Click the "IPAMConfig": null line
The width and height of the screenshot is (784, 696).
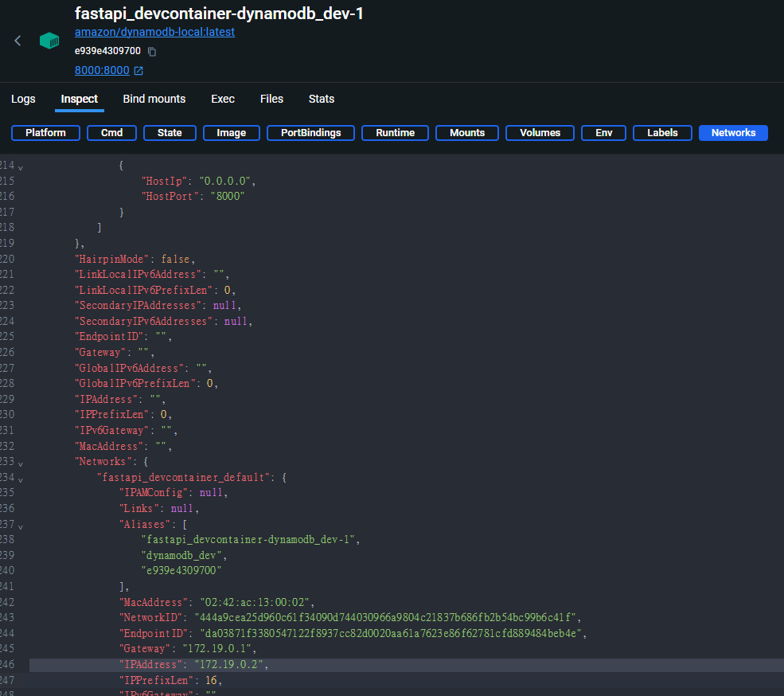173,493
